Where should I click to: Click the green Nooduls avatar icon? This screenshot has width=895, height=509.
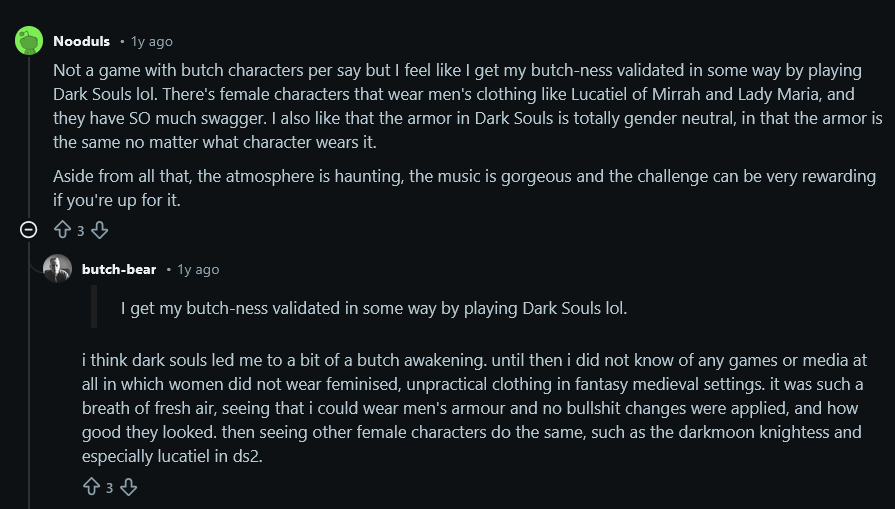tap(29, 41)
